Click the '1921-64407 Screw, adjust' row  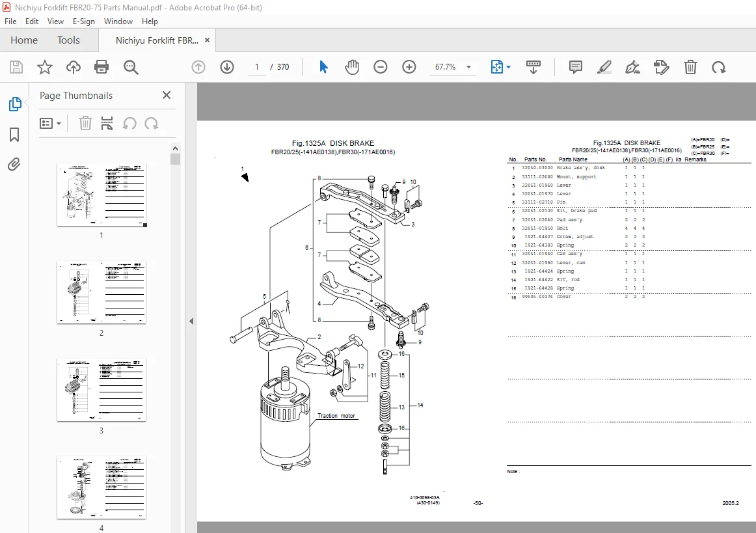[x=629, y=237]
